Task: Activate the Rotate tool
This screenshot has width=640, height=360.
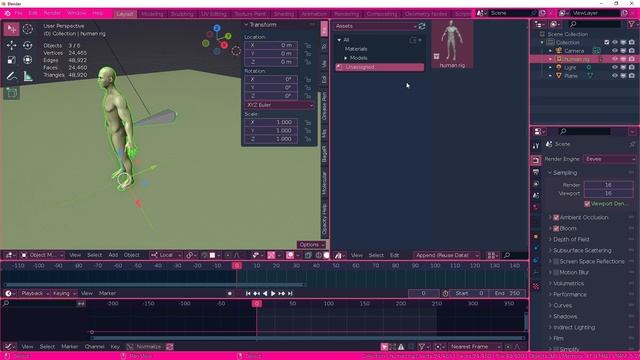Action: [27, 45]
